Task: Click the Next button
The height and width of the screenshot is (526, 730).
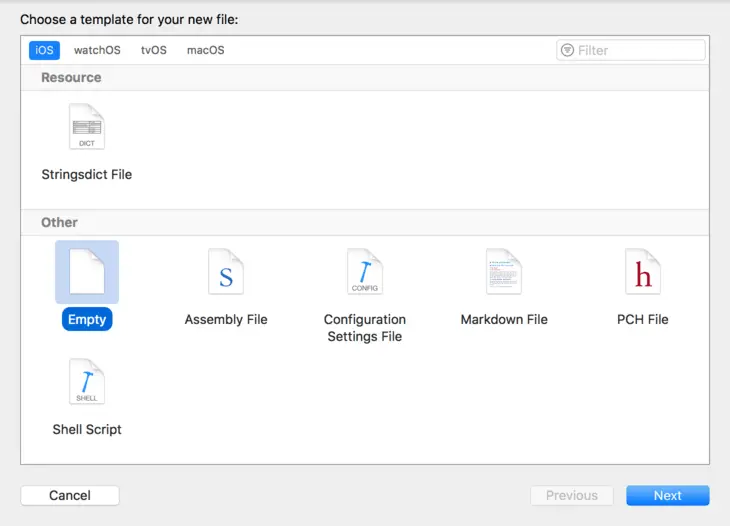Action: (667, 495)
